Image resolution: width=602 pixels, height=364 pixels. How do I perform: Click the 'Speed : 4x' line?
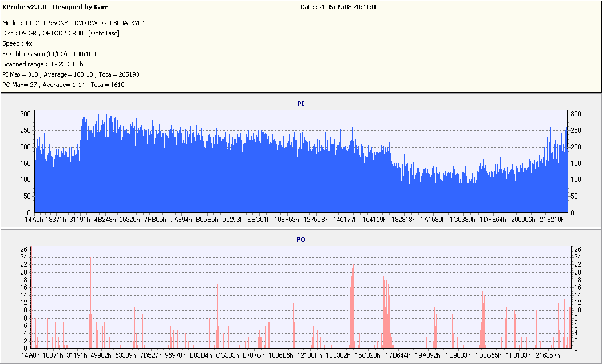[17, 43]
